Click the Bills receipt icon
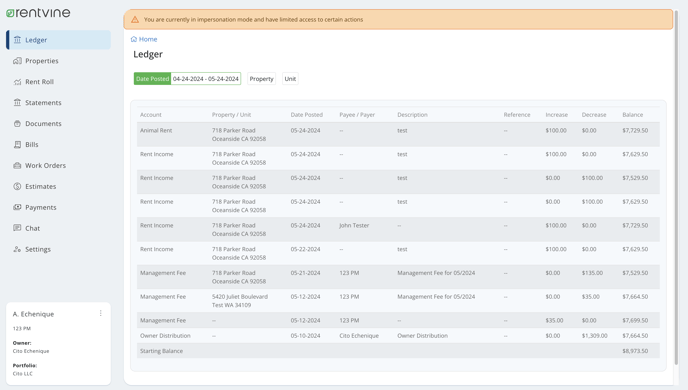This screenshot has width=688, height=390. pyautogui.click(x=17, y=145)
